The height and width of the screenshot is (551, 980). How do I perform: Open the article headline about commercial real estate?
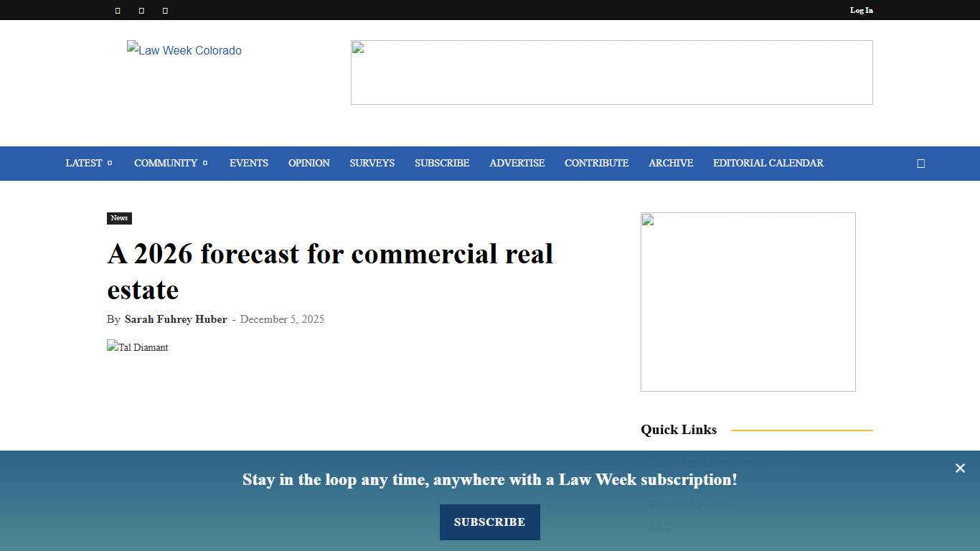tap(329, 271)
